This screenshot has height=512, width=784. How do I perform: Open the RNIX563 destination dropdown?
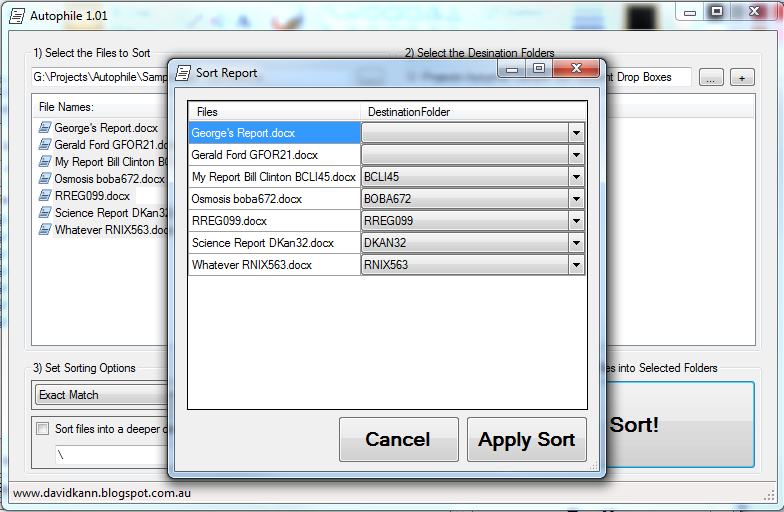point(576,265)
